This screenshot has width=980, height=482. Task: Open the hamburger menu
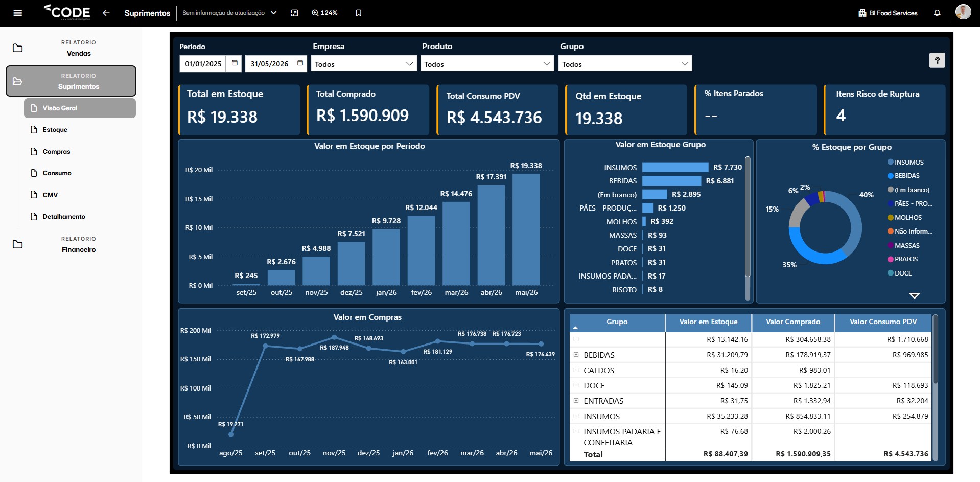pyautogui.click(x=18, y=13)
